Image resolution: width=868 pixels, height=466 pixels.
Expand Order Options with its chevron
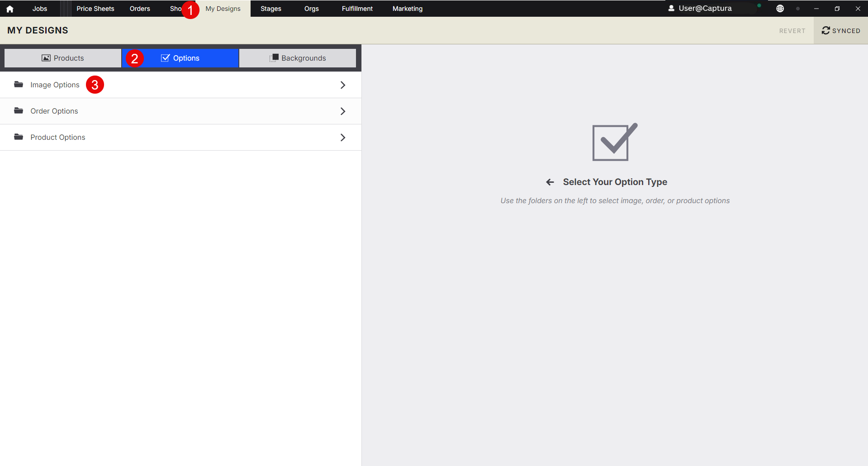point(343,111)
